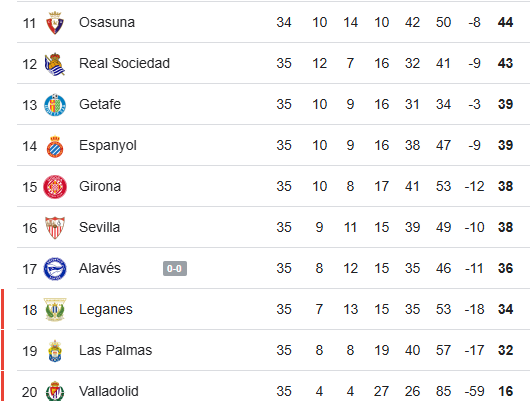Click the Girona club crest

[55, 187]
